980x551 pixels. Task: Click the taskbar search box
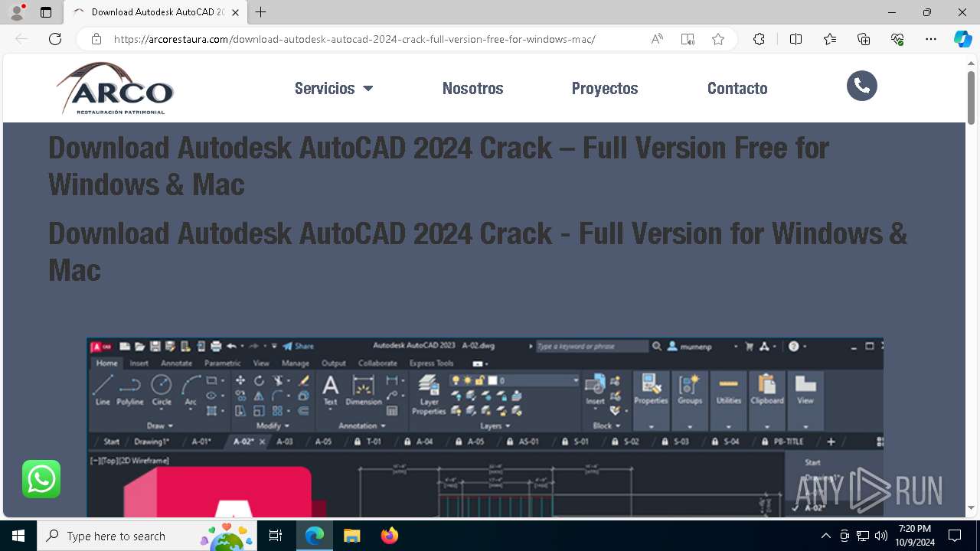[148, 536]
